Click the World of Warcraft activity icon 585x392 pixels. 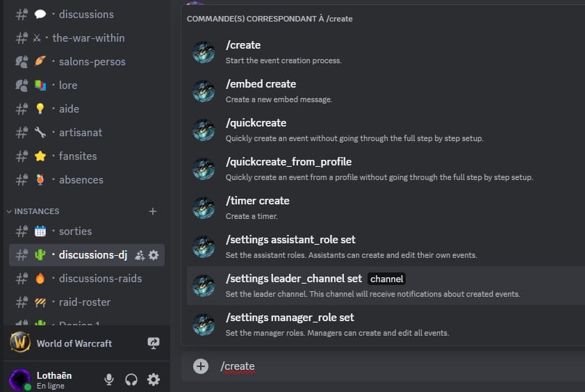point(19,343)
